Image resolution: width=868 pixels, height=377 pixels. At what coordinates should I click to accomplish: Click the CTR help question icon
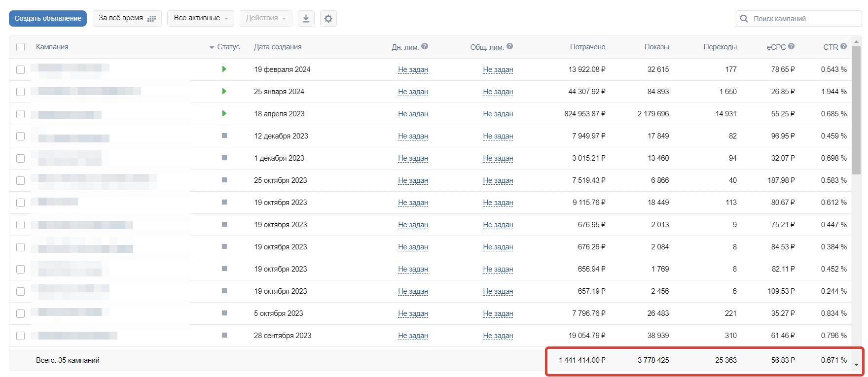[x=843, y=46]
